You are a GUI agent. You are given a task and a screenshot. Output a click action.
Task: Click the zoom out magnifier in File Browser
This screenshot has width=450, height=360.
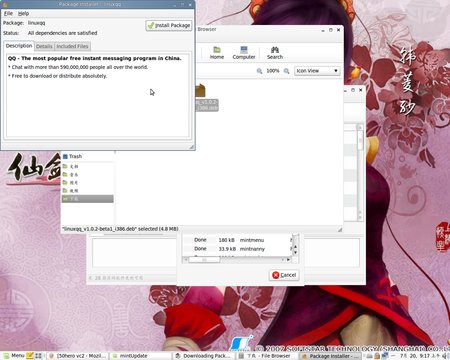tap(259, 71)
